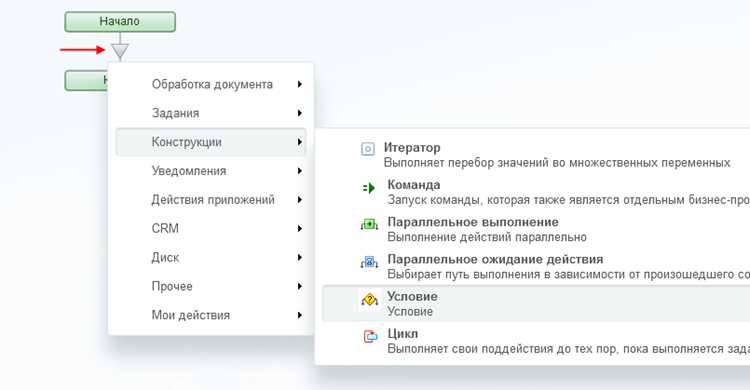Click the Цикл loop icon

point(370,336)
